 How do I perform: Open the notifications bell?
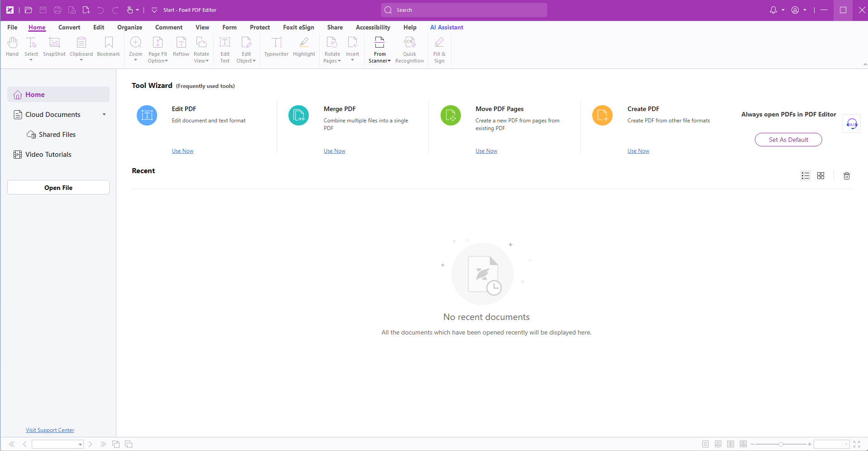click(x=773, y=10)
